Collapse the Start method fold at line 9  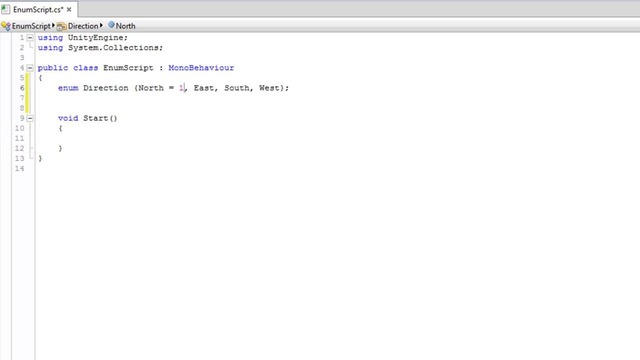pyautogui.click(x=30, y=118)
